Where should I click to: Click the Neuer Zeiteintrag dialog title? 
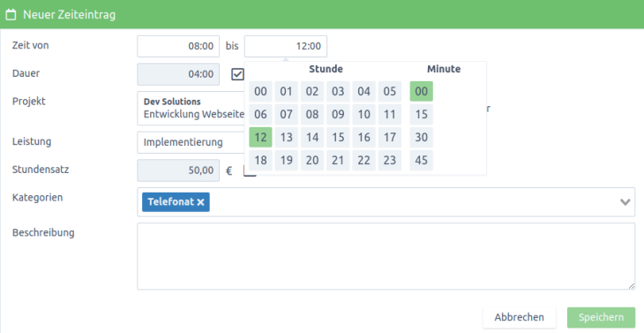69,15
